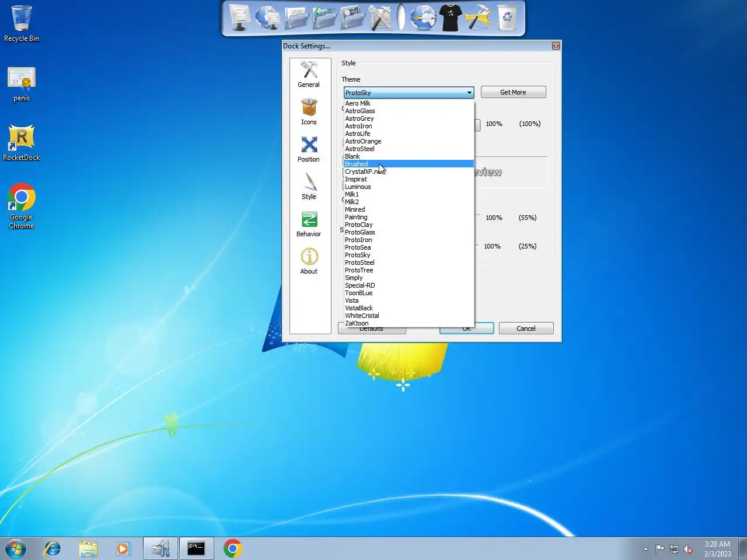Click the volume icon in system tray
Screen dimensions: 747x560
[x=688, y=549]
